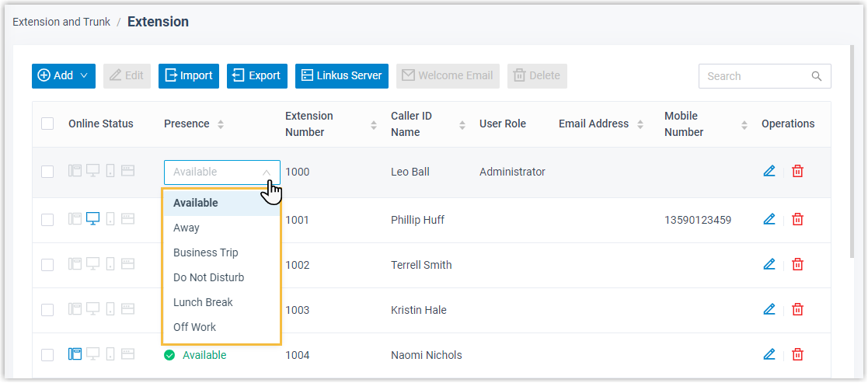The width and height of the screenshot is (868, 383).
Task: Click the Import button
Action: pyautogui.click(x=189, y=76)
